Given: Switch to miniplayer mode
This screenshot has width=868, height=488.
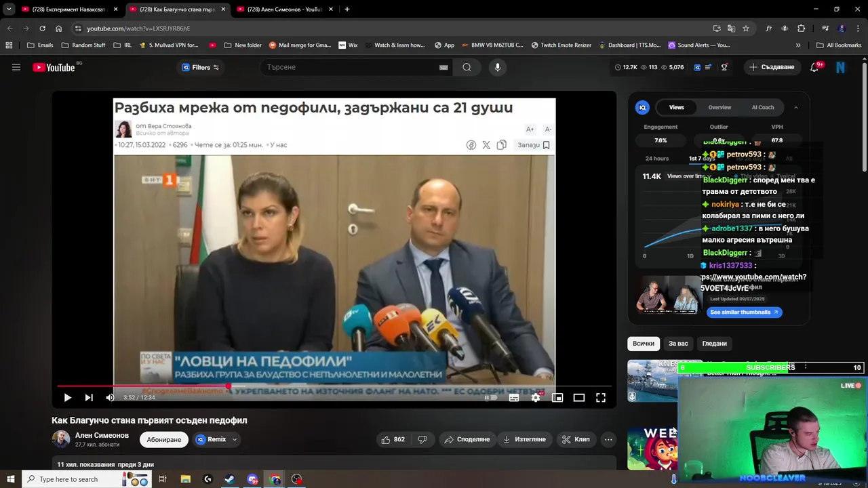Looking at the screenshot, I should tap(557, 398).
